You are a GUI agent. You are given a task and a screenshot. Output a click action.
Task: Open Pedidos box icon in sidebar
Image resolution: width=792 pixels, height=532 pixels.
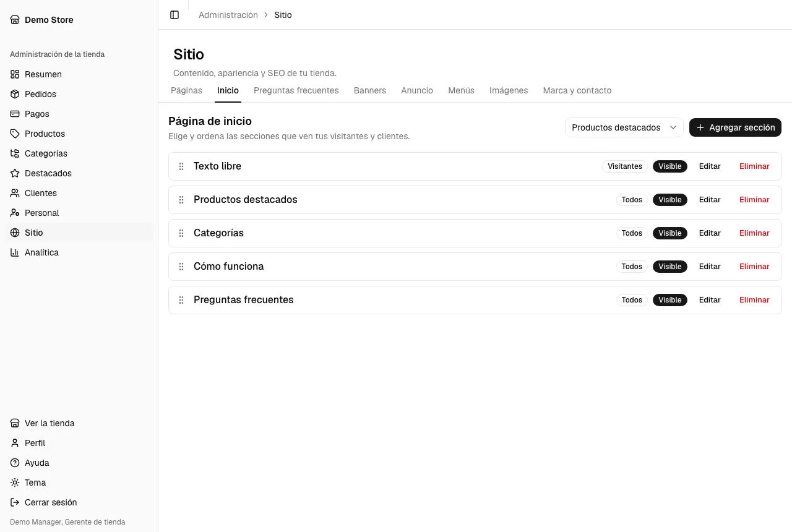(15, 94)
